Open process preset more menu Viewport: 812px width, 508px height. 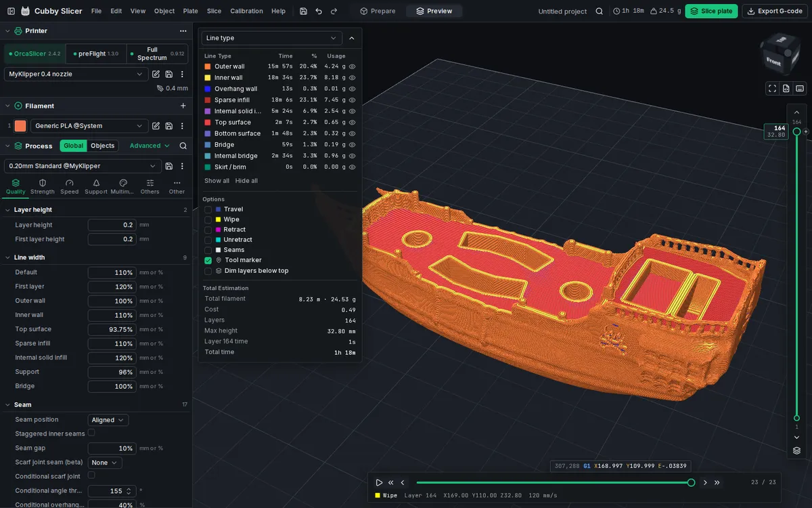click(181, 166)
